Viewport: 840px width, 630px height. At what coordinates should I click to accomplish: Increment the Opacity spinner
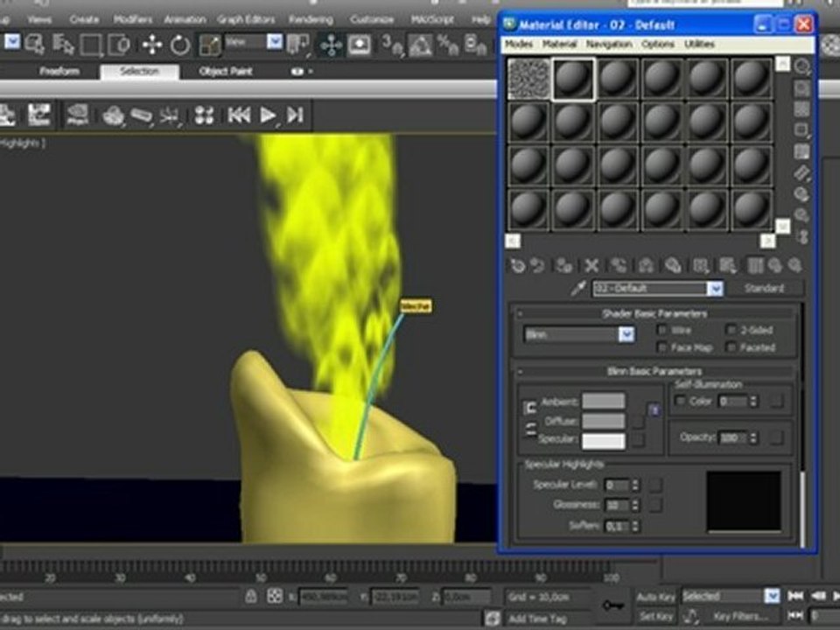[753, 435]
